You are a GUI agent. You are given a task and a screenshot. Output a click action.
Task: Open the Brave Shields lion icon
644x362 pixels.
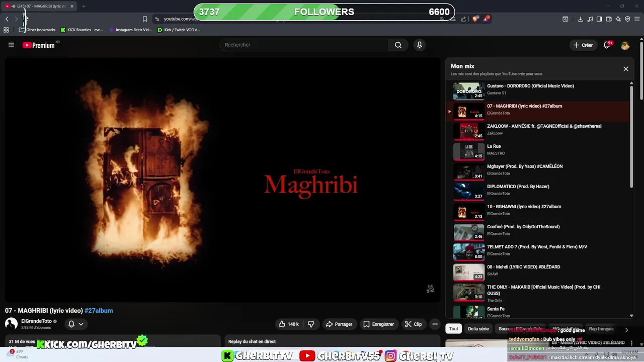pyautogui.click(x=475, y=19)
